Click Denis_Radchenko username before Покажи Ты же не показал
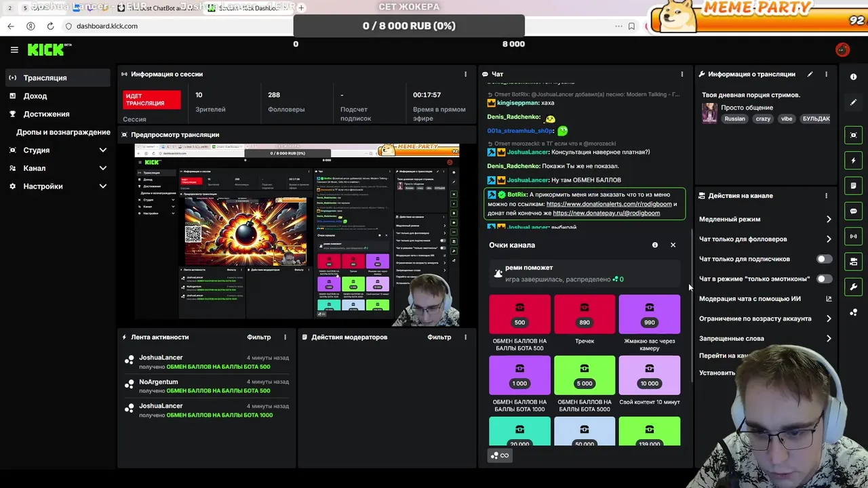The image size is (868, 488). 513,166
